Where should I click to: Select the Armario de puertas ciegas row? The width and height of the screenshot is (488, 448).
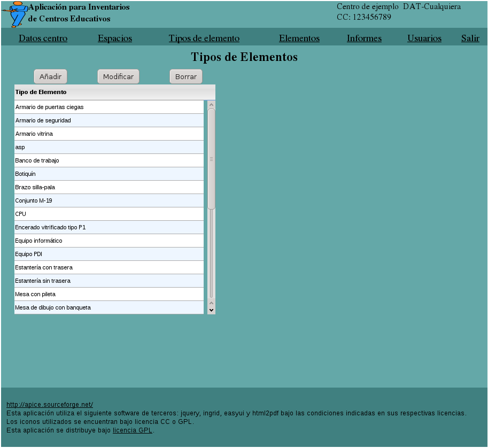point(109,107)
